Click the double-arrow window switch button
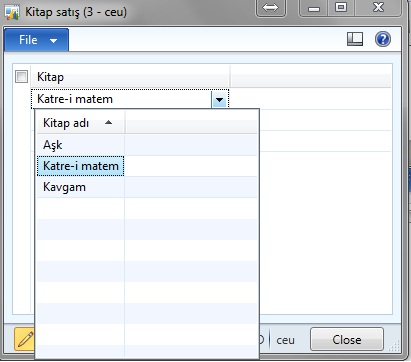Screen dimensions: 411x362 pos(270,7)
